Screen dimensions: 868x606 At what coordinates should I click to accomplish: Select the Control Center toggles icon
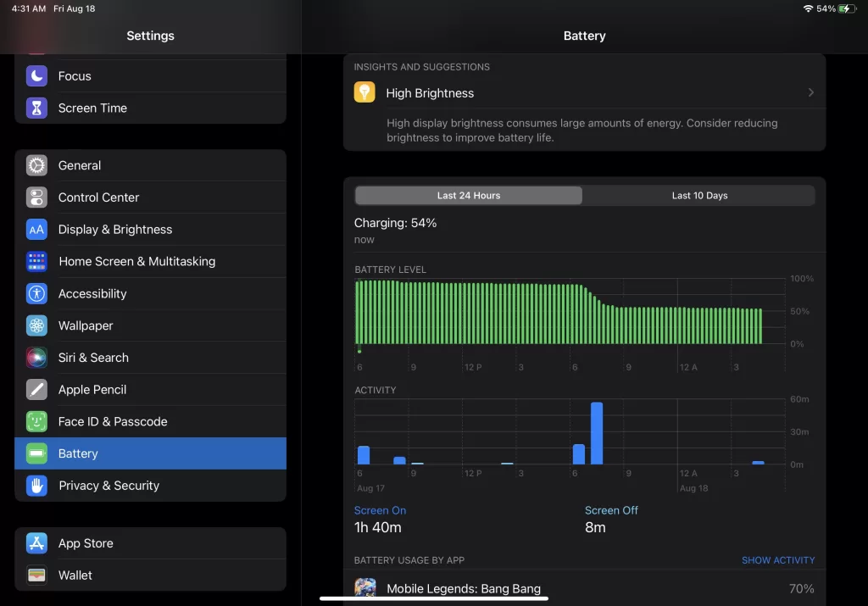(x=36, y=197)
